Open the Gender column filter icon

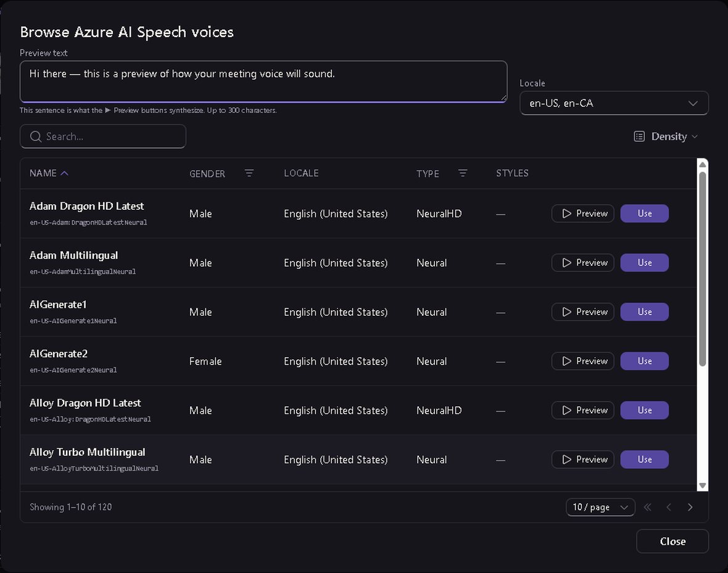coord(249,173)
